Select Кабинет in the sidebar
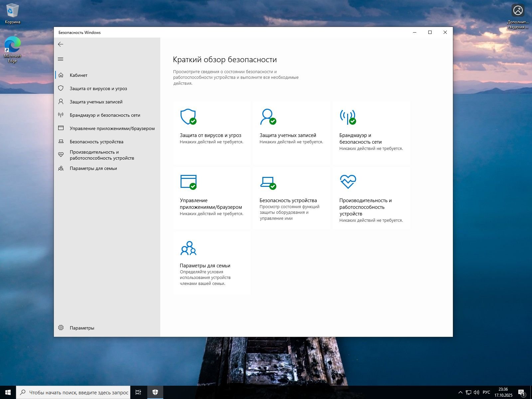This screenshot has width=532, height=399. tap(78, 75)
